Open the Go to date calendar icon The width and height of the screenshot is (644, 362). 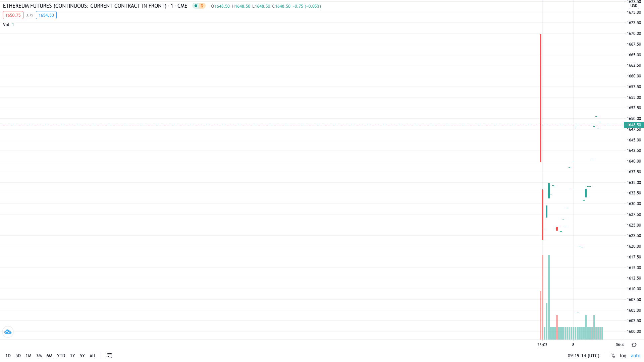click(109, 356)
